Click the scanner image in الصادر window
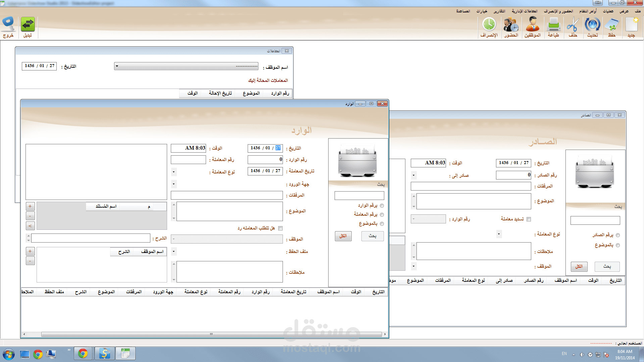The height and width of the screenshot is (362, 644). click(x=595, y=172)
